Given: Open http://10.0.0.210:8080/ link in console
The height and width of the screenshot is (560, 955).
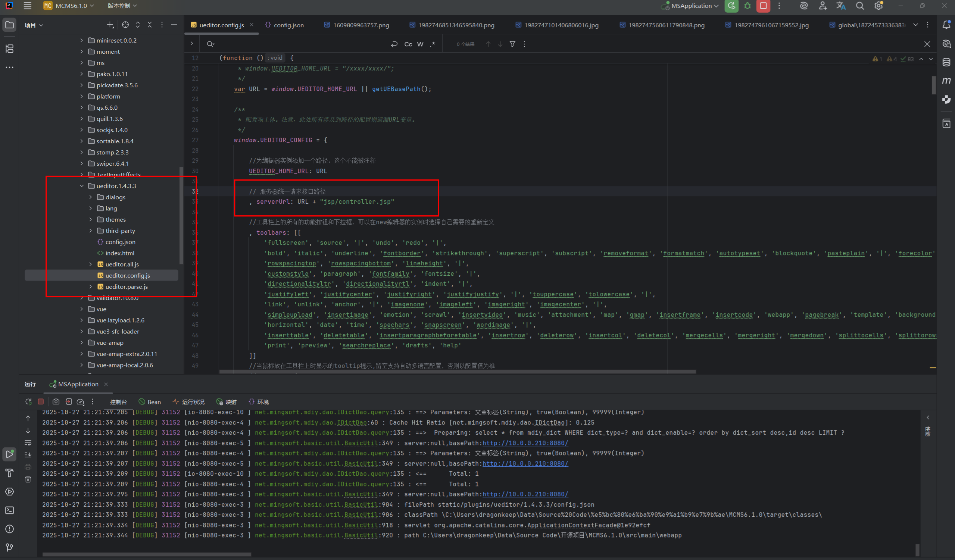Looking at the screenshot, I should click(x=525, y=443).
